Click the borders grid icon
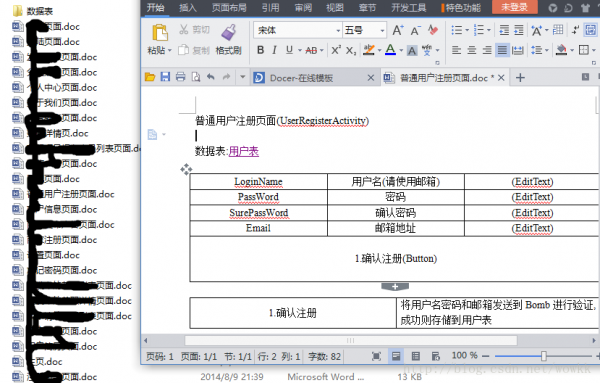Screen dimensions: 600x383 pos(584,50)
